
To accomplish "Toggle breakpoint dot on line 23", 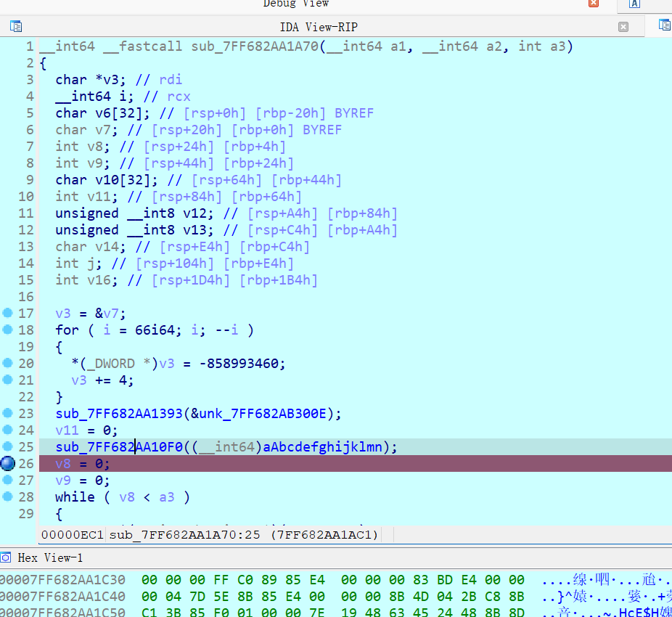I will click(x=8, y=413).
